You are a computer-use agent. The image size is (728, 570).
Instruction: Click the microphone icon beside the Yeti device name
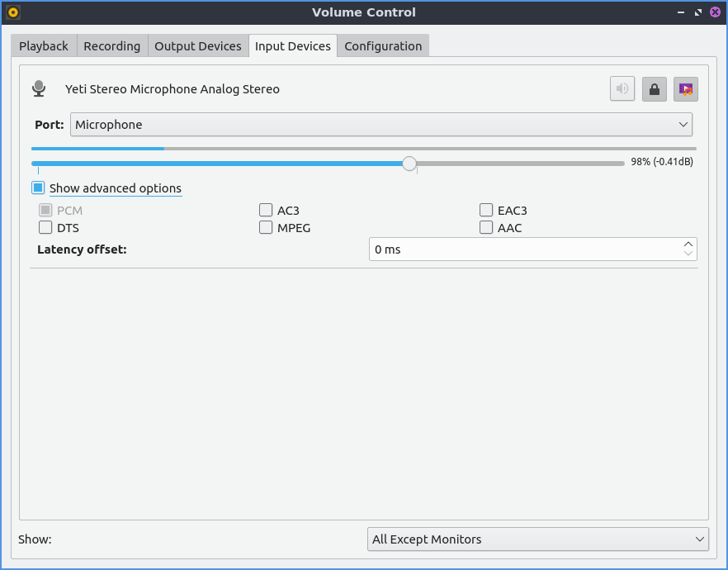coord(39,89)
